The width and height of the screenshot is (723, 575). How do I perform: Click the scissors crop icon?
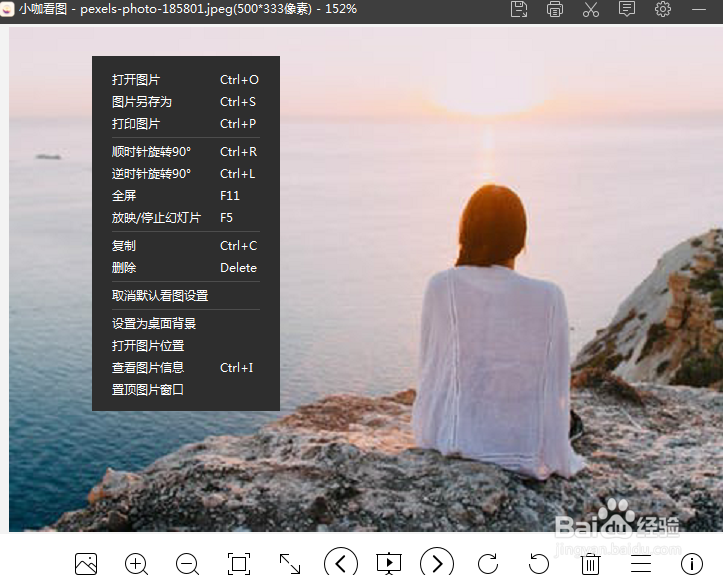coord(591,9)
